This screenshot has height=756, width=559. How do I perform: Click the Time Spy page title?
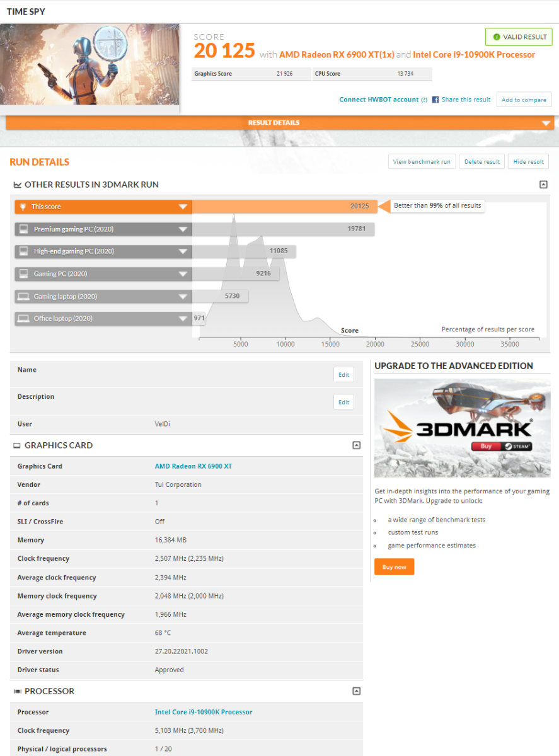(26, 12)
